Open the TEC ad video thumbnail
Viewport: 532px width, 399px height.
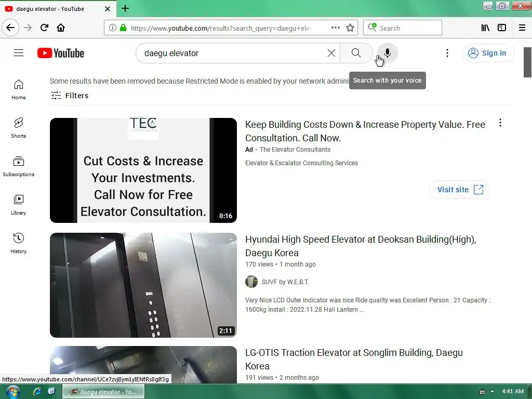[x=143, y=170]
